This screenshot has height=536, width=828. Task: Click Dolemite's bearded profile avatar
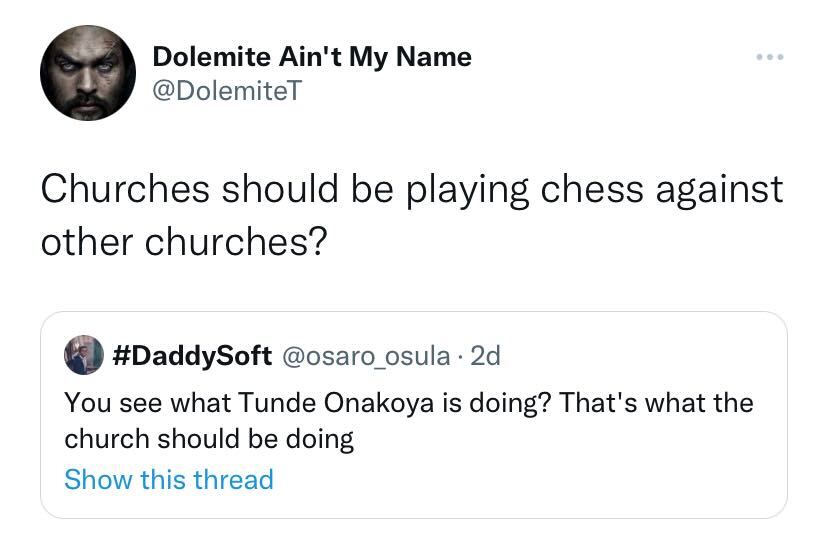click(x=88, y=73)
